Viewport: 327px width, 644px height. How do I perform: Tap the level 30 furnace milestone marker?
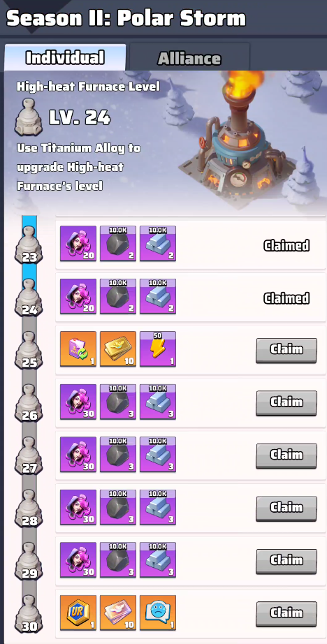[x=29, y=613]
